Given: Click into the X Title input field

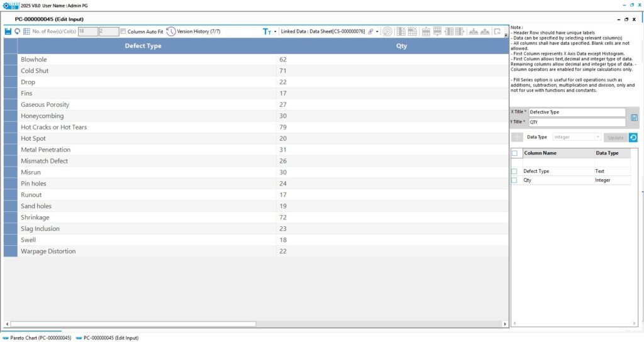Looking at the screenshot, I should 577,112.
